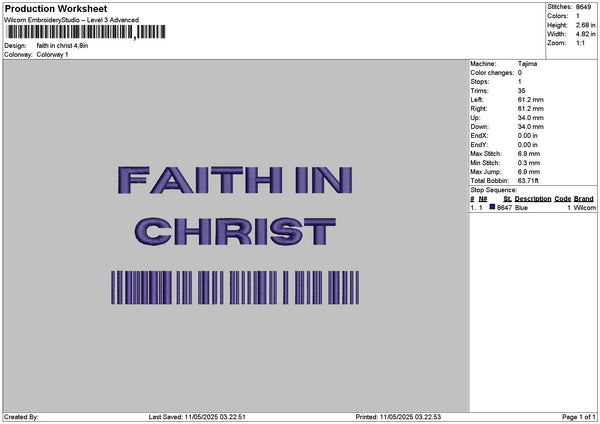This screenshot has width=600, height=424.
Task: Click the Width value 4.82 in
Action: coord(586,34)
